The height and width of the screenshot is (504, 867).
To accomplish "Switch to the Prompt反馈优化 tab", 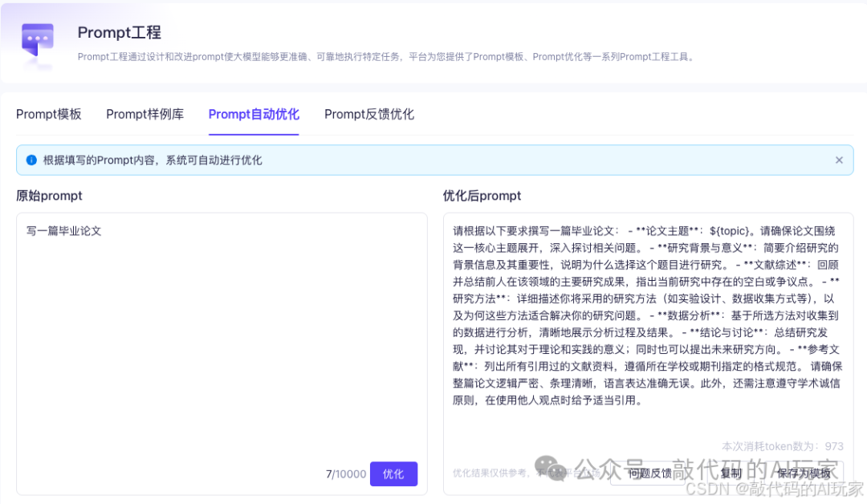I will (x=368, y=114).
